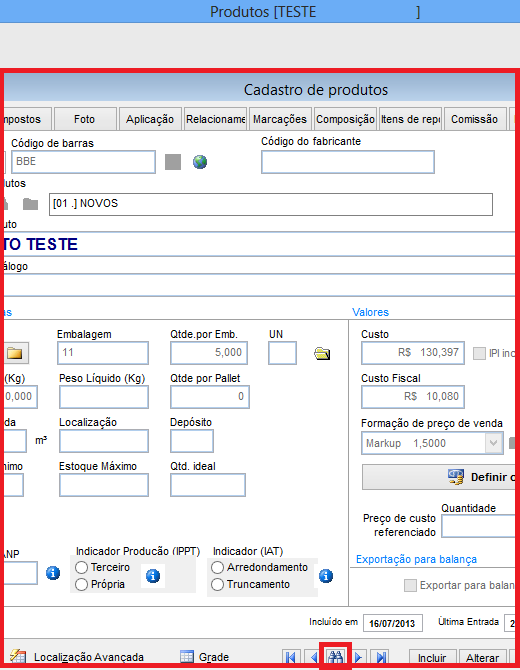Screen dimensions: 520x670
Task: Open the yellow folder button left of Embalagem
Action: tap(15, 353)
